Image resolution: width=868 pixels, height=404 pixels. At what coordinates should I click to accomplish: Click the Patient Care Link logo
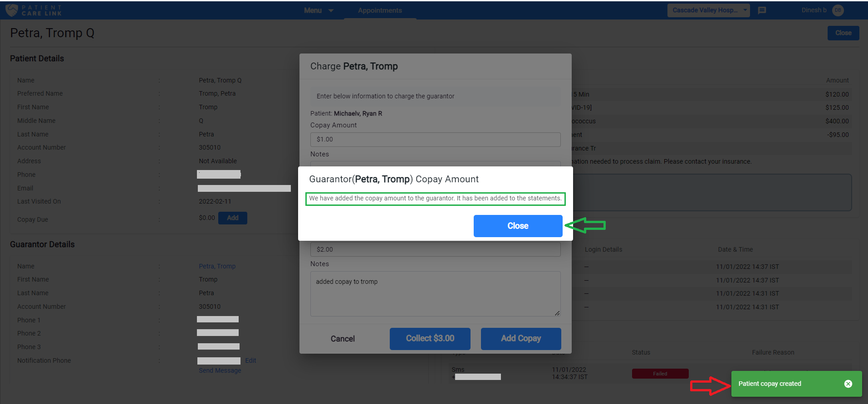(x=34, y=10)
